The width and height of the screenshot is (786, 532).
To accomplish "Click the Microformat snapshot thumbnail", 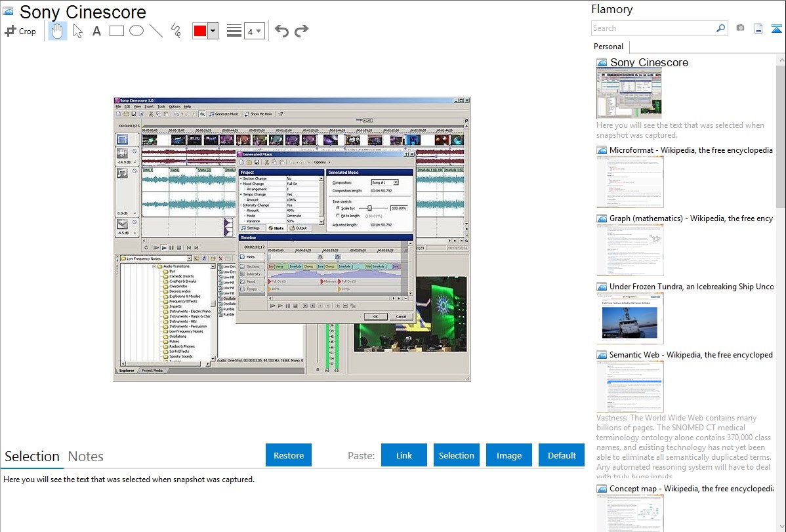I will point(630,182).
